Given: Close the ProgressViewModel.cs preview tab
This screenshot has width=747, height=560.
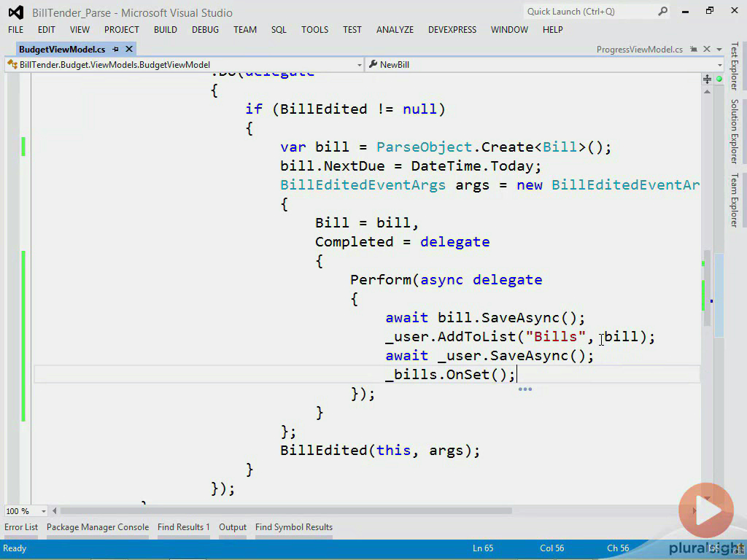Looking at the screenshot, I should [x=707, y=49].
